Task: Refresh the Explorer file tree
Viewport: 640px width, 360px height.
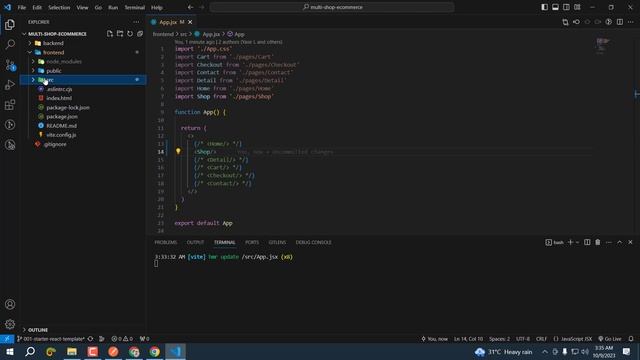Action: coord(130,34)
